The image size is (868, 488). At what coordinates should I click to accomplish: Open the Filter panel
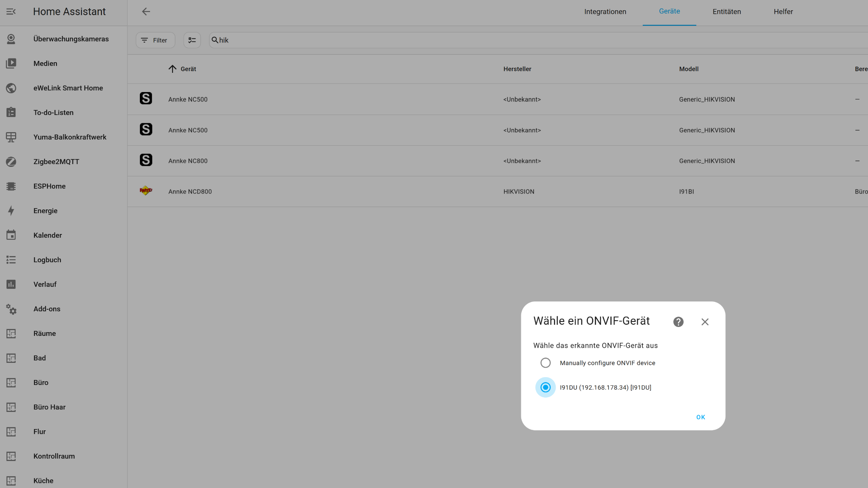tap(155, 40)
